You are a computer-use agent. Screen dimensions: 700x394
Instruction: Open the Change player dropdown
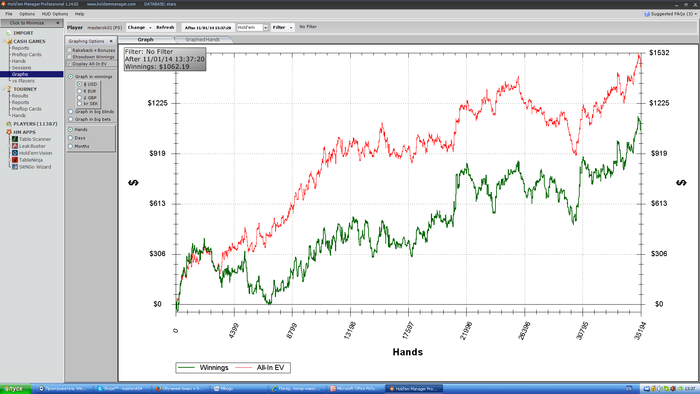point(139,28)
